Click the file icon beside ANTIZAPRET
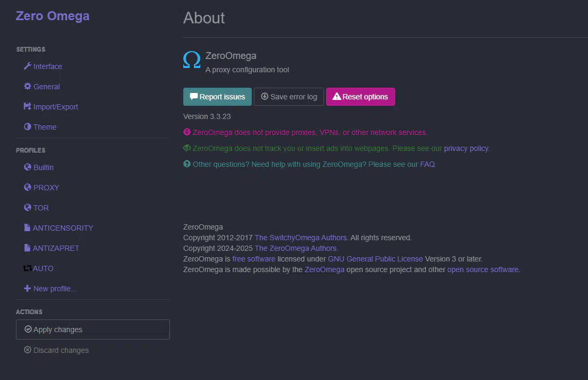Viewport: 588px width, 380px height. click(x=27, y=248)
